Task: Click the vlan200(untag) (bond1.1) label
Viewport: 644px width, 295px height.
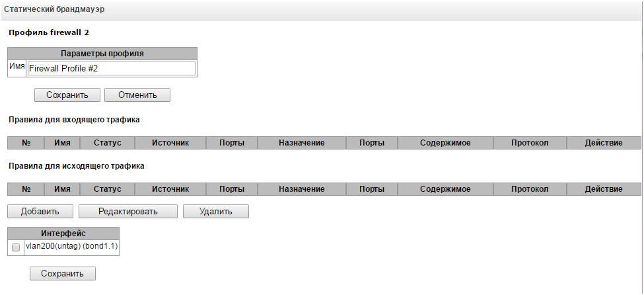Action: pos(71,247)
